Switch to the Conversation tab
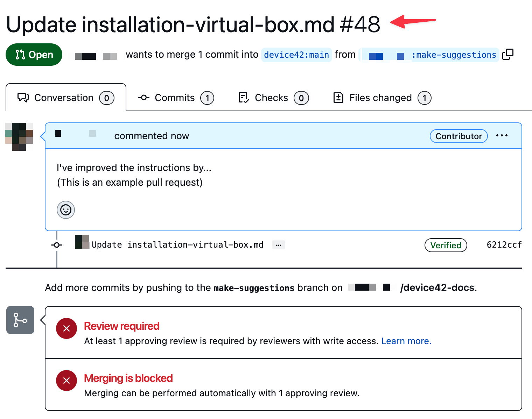The height and width of the screenshot is (419, 532). click(66, 98)
